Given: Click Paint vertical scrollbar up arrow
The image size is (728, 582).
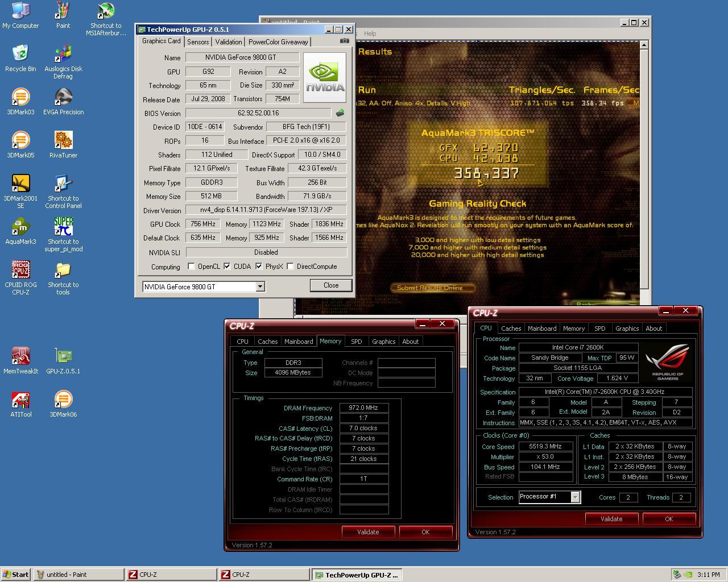Looking at the screenshot, I should point(644,44).
